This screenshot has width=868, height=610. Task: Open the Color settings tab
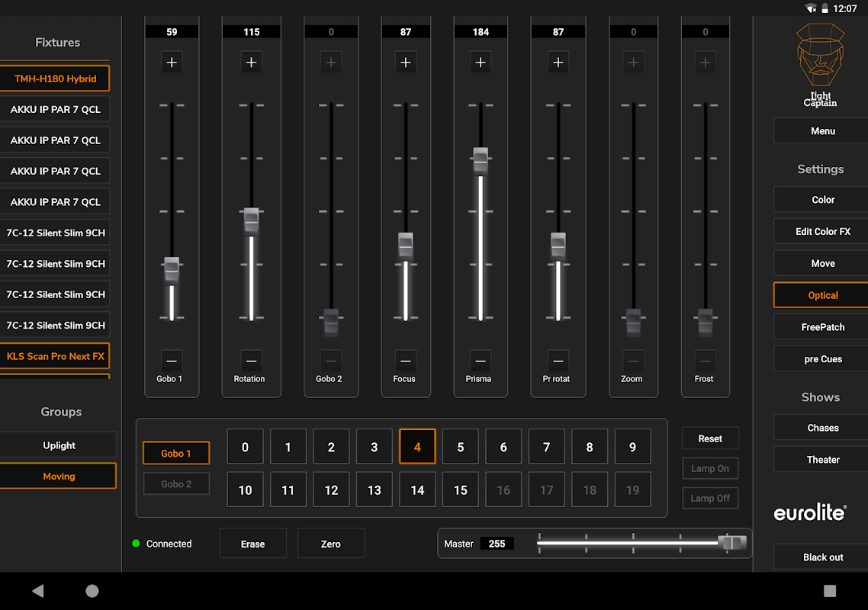pos(821,200)
